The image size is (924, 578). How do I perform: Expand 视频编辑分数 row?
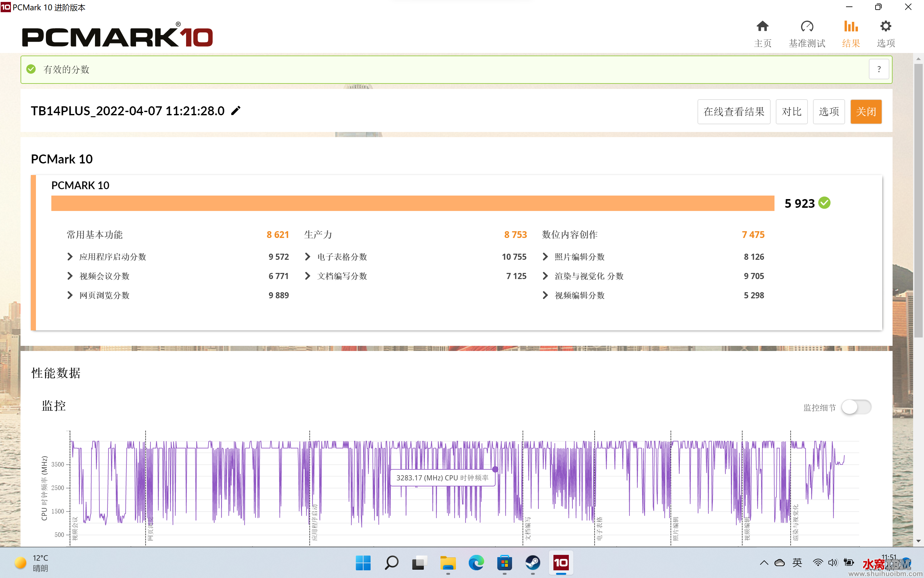[x=545, y=295]
